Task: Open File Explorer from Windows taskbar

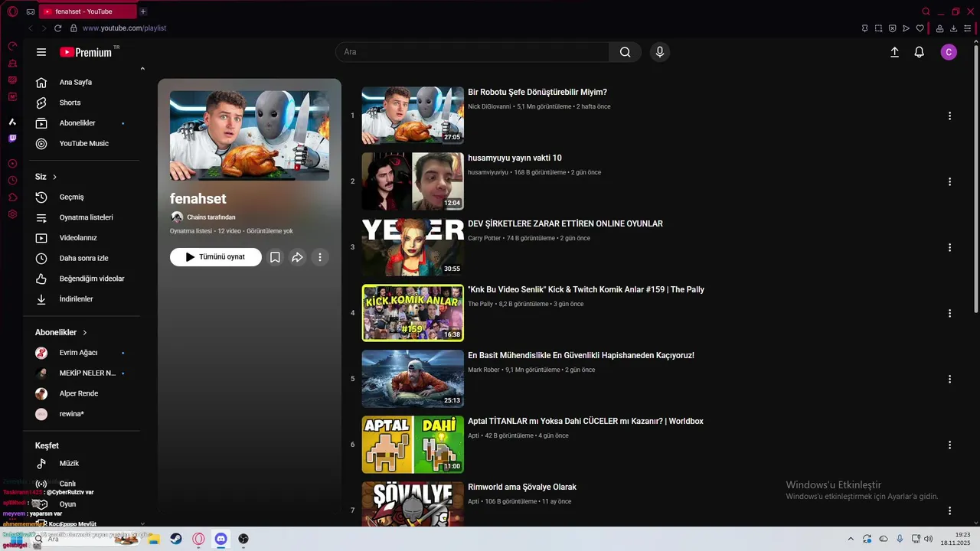Action: coord(154,539)
